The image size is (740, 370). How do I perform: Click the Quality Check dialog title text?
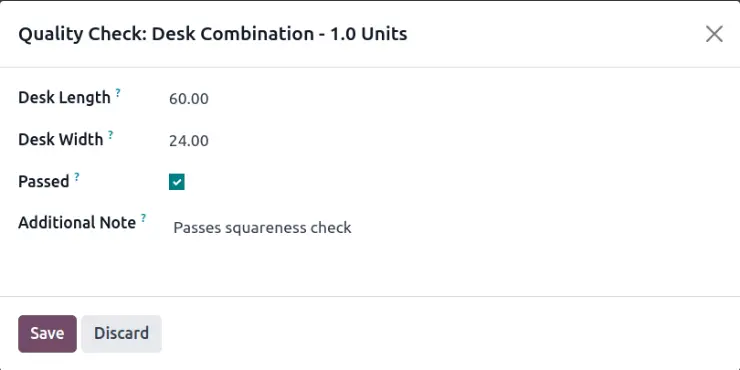click(x=213, y=34)
